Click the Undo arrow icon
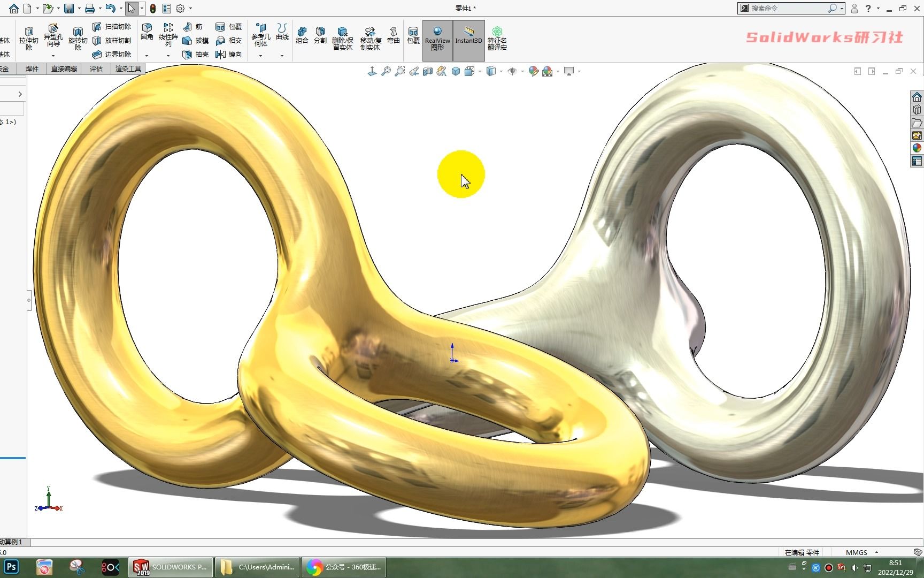Image resolution: width=924 pixels, height=578 pixels. click(110, 8)
